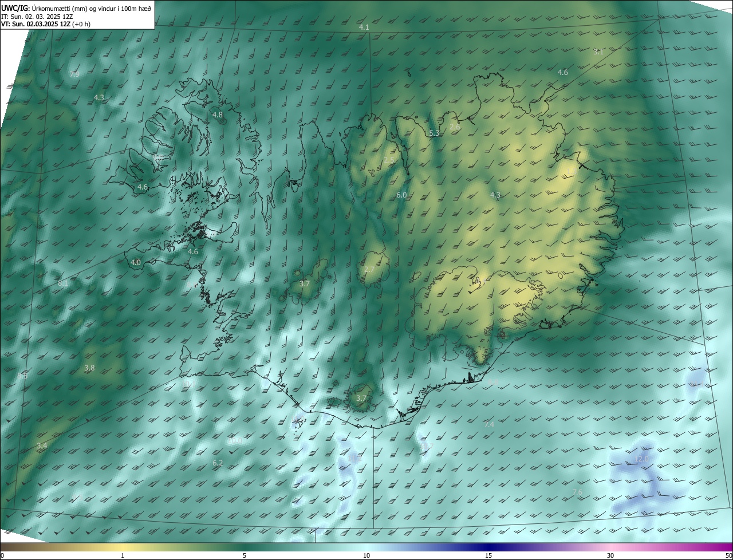Click the '15' tick on the color scale

pyautogui.click(x=488, y=555)
